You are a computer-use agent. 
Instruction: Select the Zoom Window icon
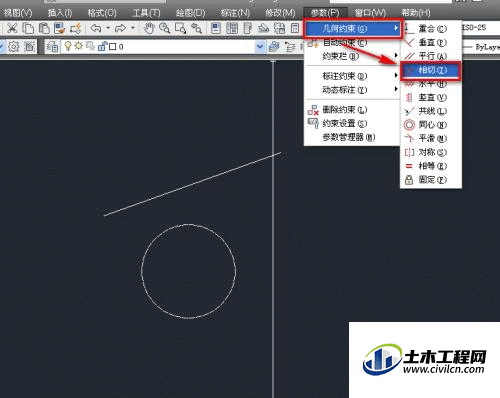tap(180, 28)
